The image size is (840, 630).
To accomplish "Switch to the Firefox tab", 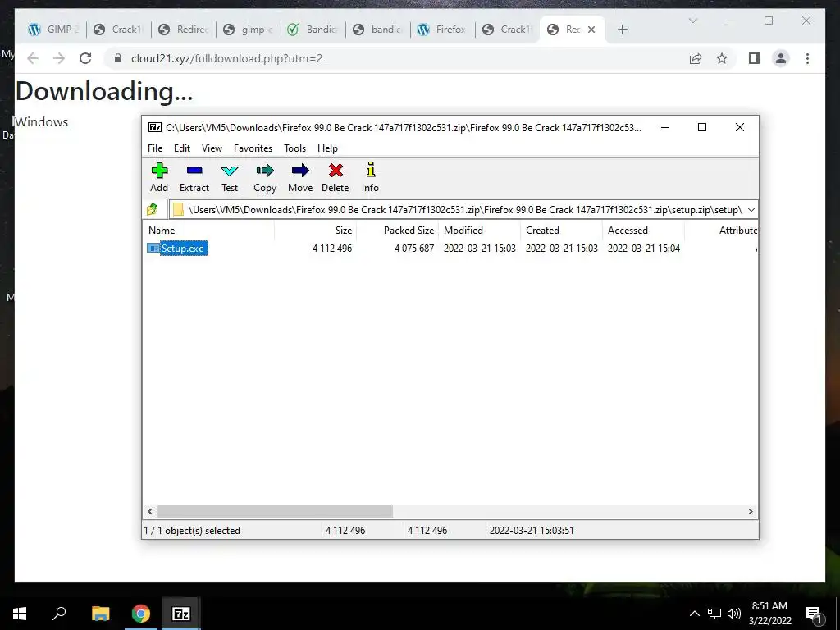I will (x=443, y=30).
